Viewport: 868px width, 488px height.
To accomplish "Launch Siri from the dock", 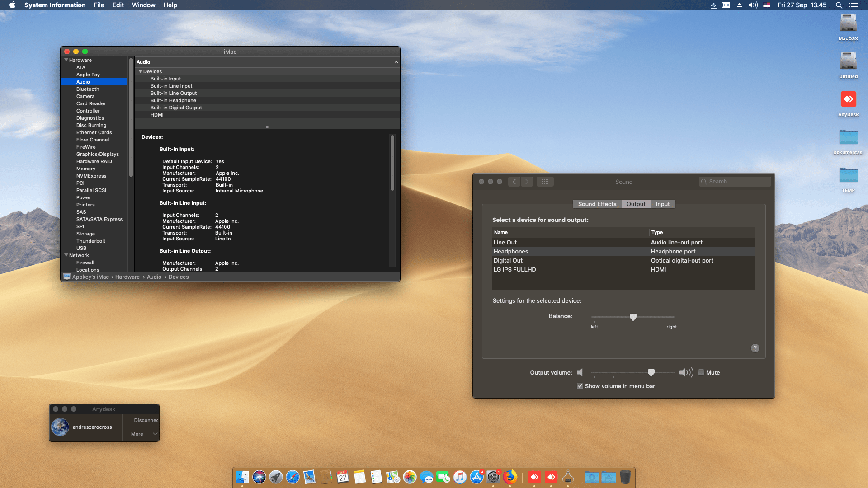I will tap(259, 477).
